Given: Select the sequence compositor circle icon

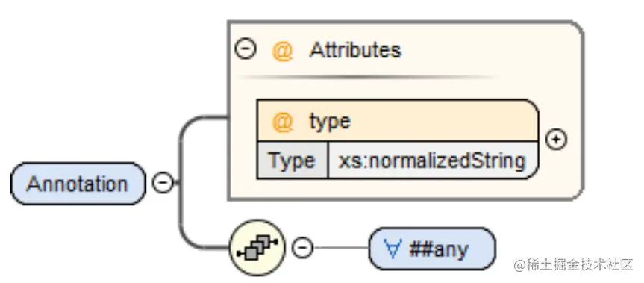Looking at the screenshot, I should (x=257, y=248).
